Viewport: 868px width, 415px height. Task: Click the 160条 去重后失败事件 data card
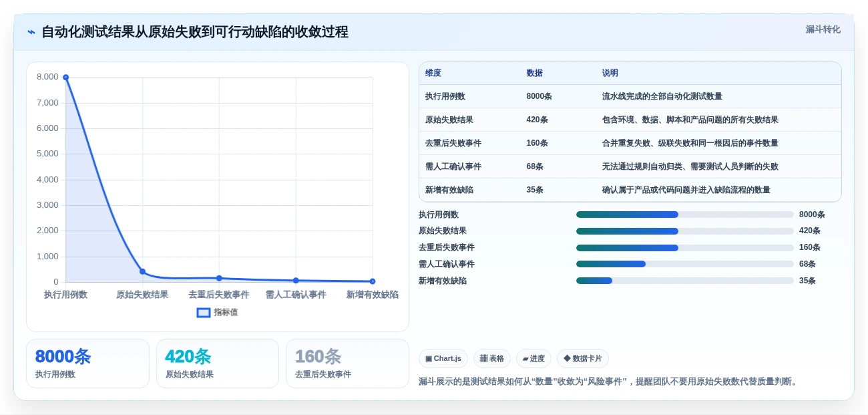tap(347, 364)
